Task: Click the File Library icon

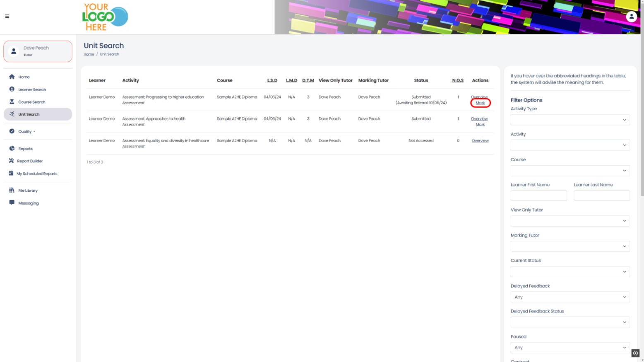Action: pyautogui.click(x=12, y=190)
